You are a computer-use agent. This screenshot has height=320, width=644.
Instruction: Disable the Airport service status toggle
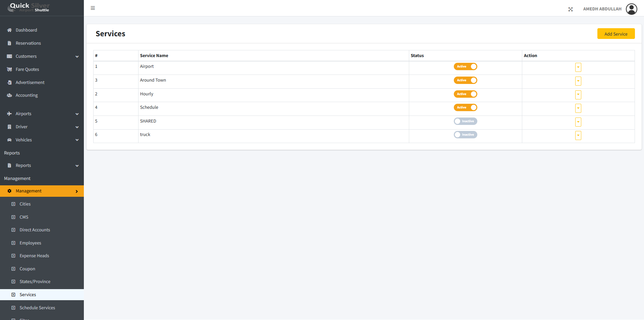pos(465,66)
